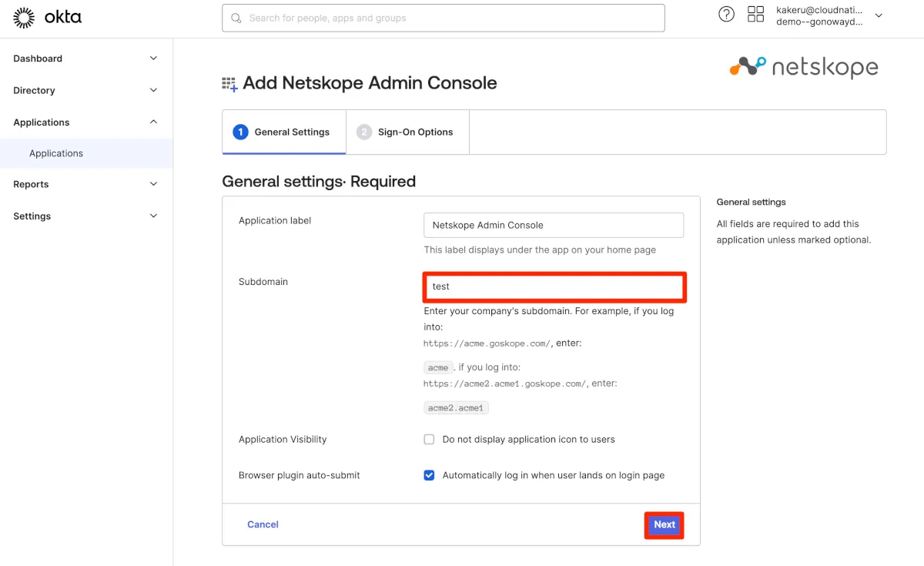Click the add-application grid icon beside title

[x=229, y=84]
